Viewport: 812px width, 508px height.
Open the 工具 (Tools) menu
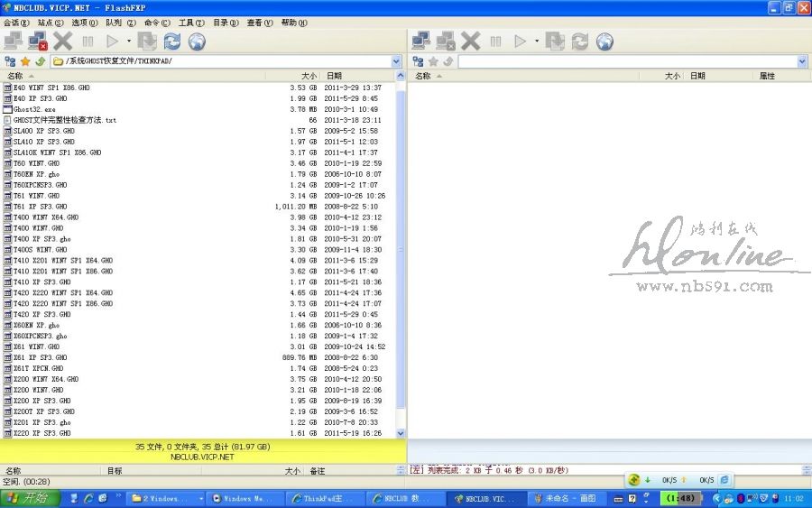click(x=191, y=23)
